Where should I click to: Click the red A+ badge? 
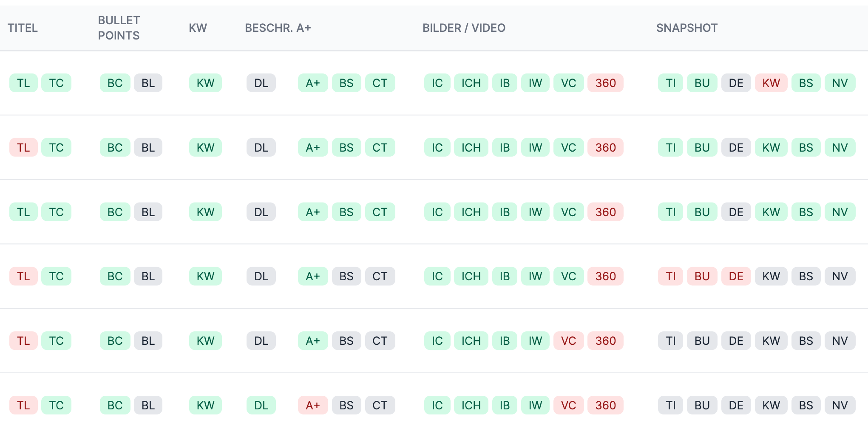pyautogui.click(x=312, y=406)
